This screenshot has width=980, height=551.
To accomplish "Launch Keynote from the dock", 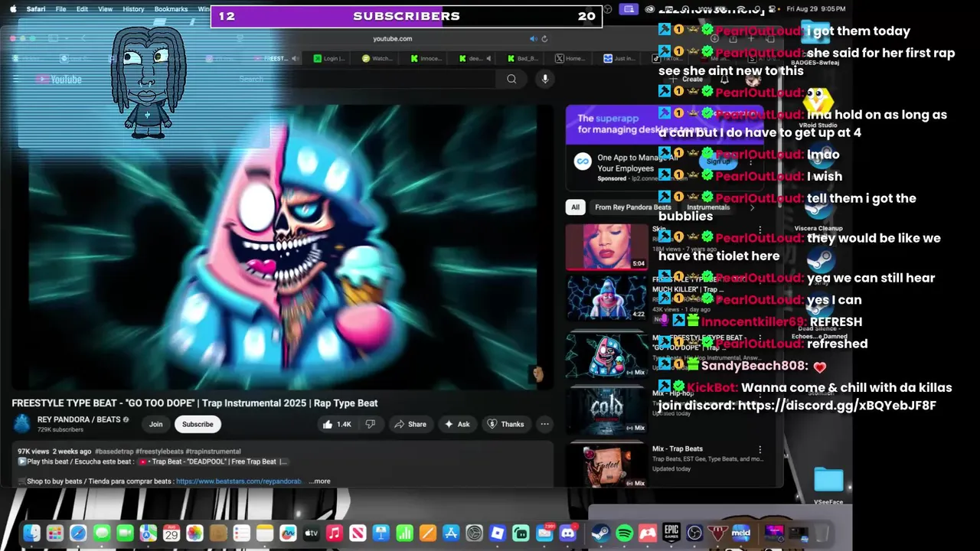I will 381,533.
